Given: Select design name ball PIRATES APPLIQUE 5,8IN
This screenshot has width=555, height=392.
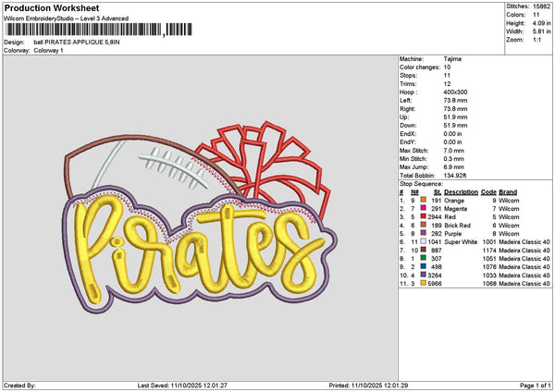Looking at the screenshot, I should [77, 43].
